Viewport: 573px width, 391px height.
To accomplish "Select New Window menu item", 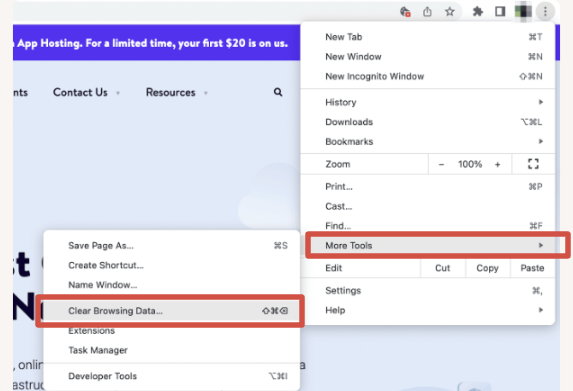I will pos(428,57).
